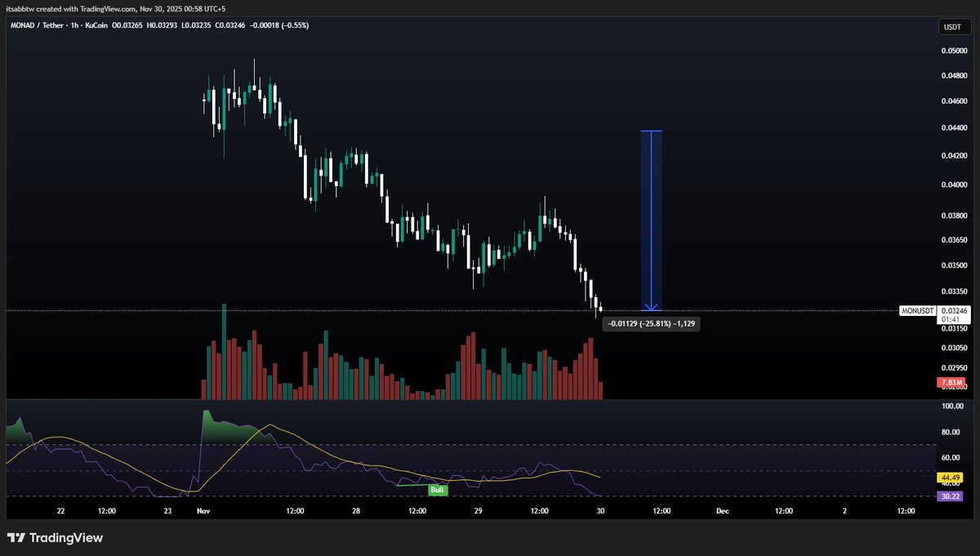Click the MONAD / Tether symbol title

tap(35, 25)
